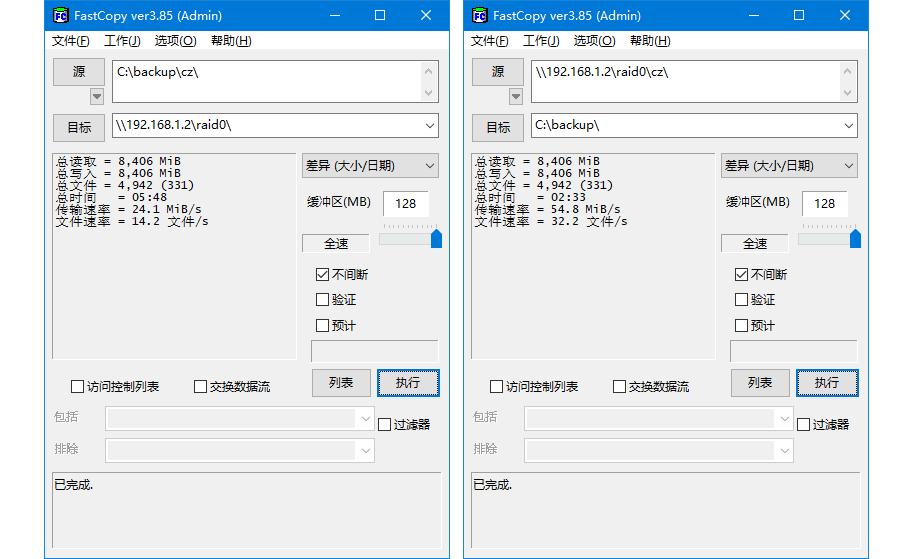Click 列表 button in left window

tap(341, 383)
